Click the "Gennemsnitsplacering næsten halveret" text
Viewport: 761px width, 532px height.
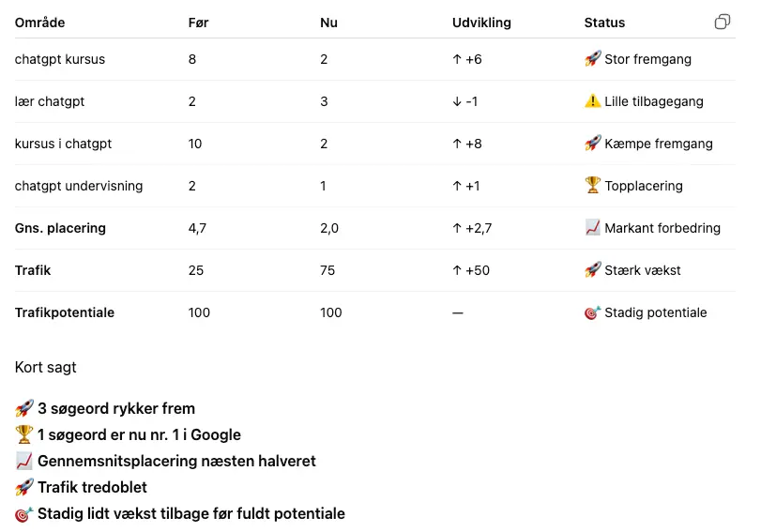click(x=176, y=461)
